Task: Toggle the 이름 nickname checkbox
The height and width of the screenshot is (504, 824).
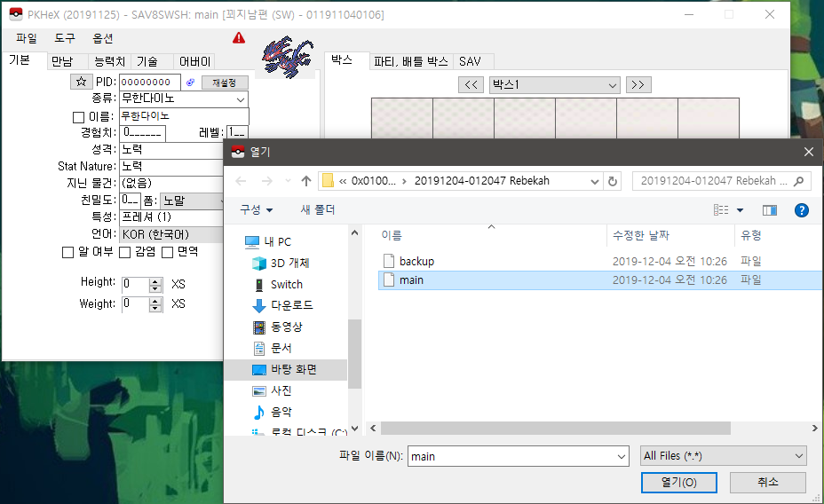Action: tap(78, 118)
